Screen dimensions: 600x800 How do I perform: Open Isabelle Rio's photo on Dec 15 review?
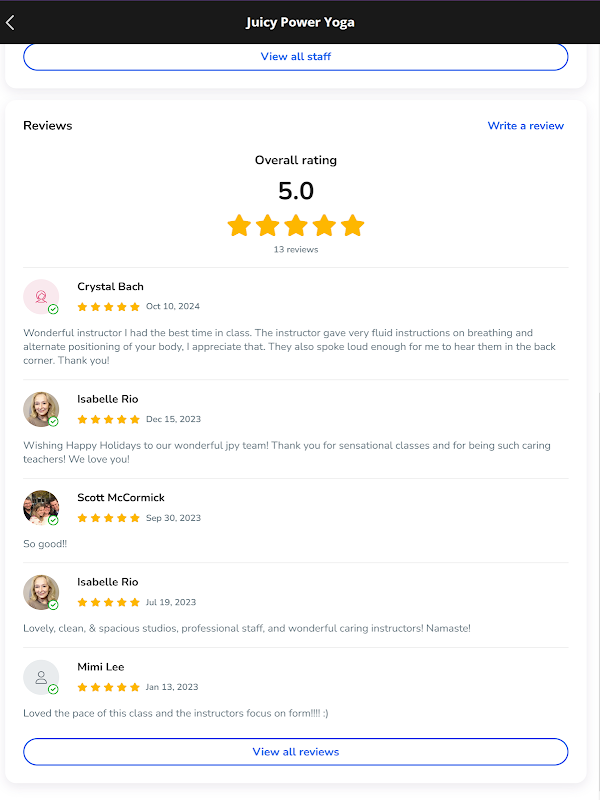40,408
